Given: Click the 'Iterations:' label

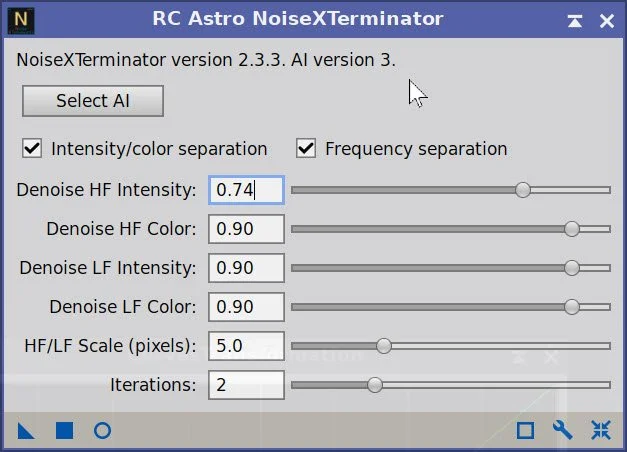Looking at the screenshot, I should pos(153,385).
